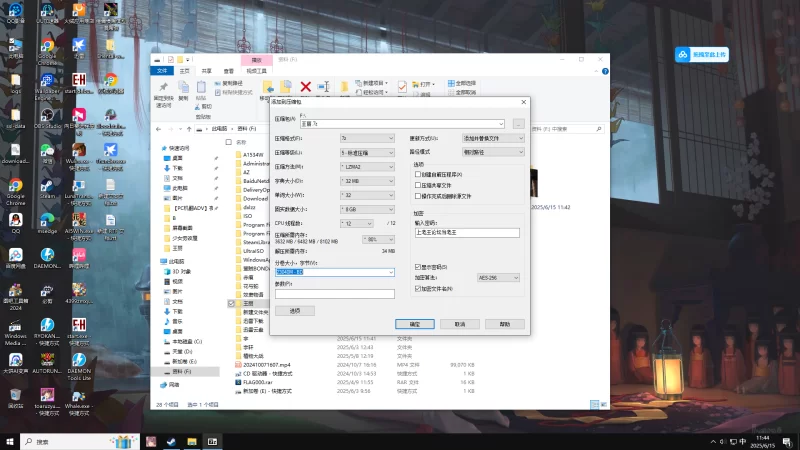This screenshot has width=800, height=450.
Task: Switch to details view icon in Explorer status bar
Action: [x=594, y=405]
